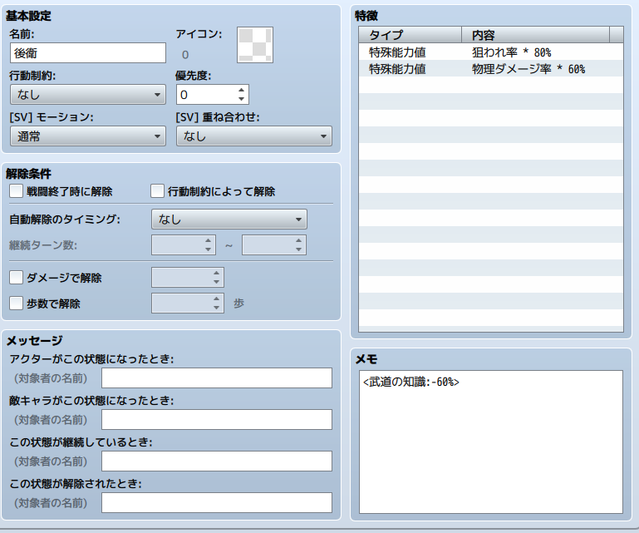Click the icon index number 0
Image resolution: width=639 pixels, height=533 pixels.
(x=185, y=55)
